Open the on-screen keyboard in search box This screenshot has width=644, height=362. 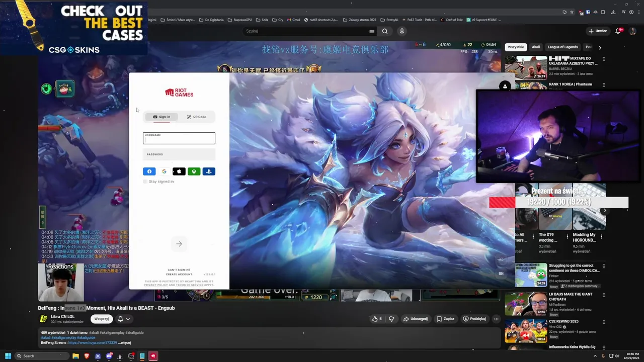tap(372, 31)
